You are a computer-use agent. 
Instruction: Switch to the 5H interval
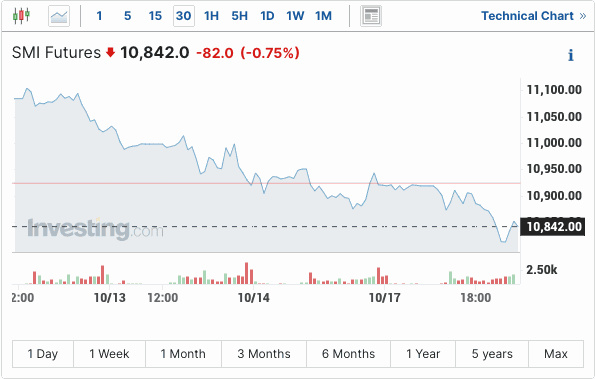pyautogui.click(x=239, y=16)
